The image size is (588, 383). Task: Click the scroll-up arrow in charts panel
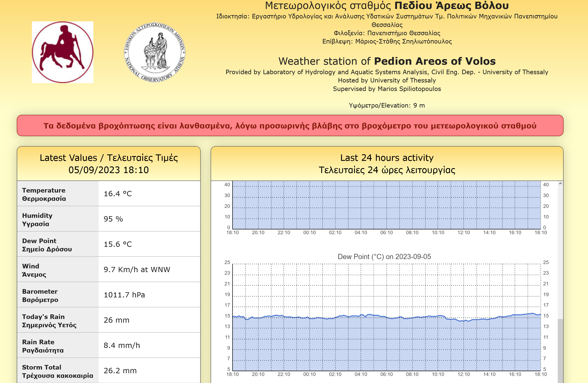560,184
